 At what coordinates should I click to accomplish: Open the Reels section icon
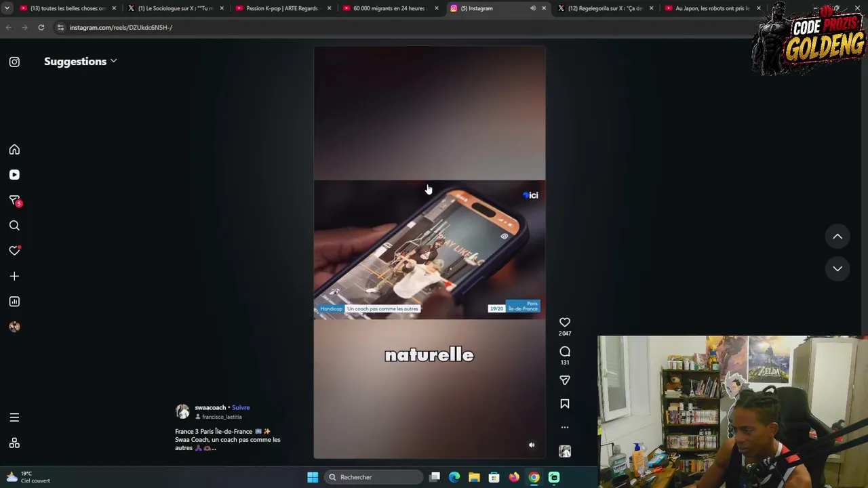tap(14, 175)
